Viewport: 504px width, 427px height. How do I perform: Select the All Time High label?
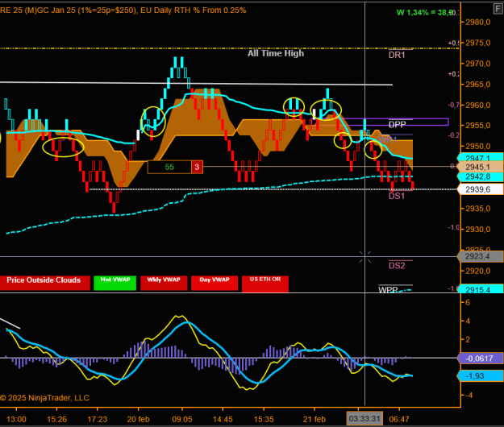276,53
